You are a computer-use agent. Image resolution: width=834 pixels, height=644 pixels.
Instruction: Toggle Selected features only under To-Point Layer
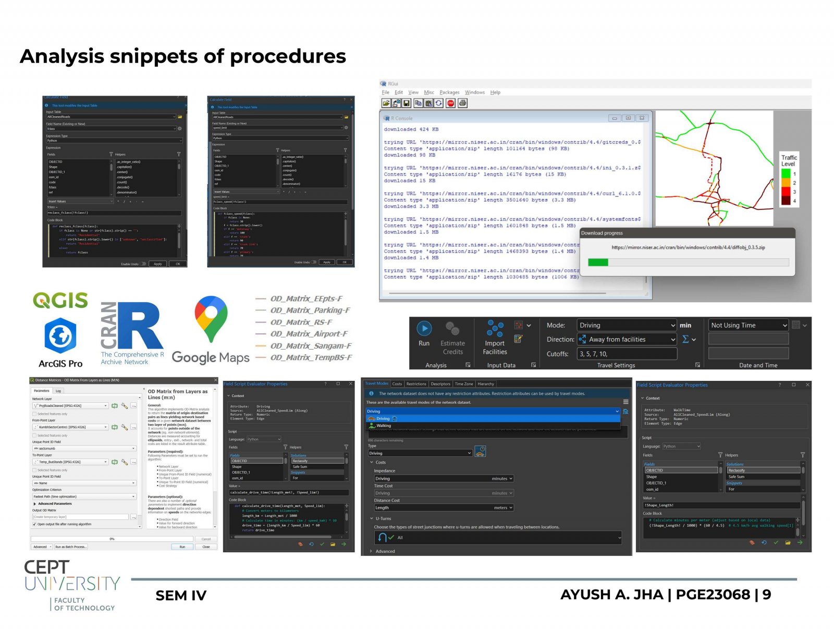point(34,470)
